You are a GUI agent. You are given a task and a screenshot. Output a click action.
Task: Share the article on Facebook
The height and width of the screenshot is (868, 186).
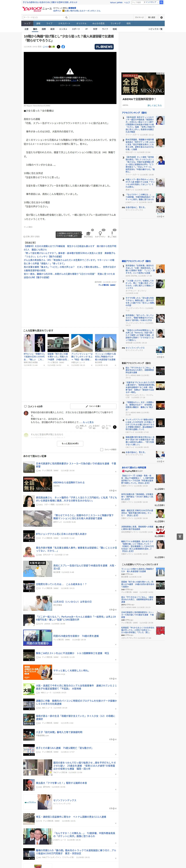pos(63,47)
